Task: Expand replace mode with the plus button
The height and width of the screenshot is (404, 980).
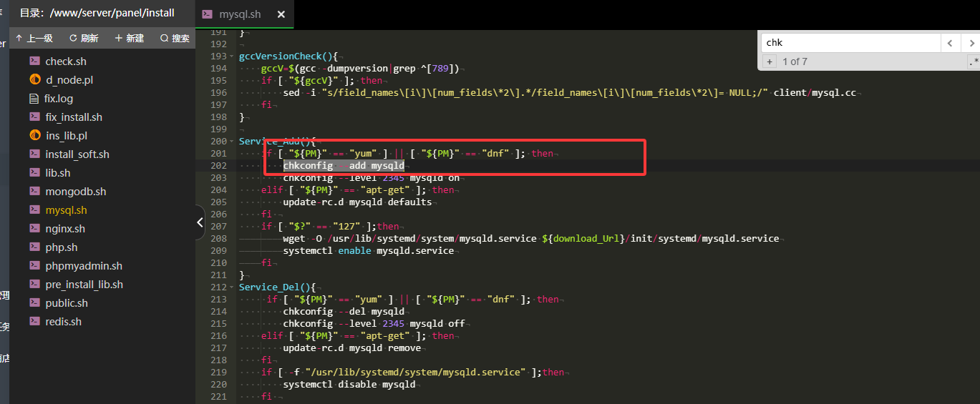Action: (x=770, y=62)
